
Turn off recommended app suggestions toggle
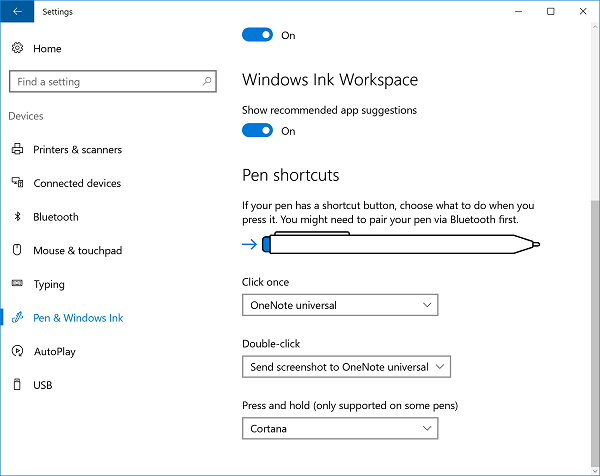click(x=258, y=130)
